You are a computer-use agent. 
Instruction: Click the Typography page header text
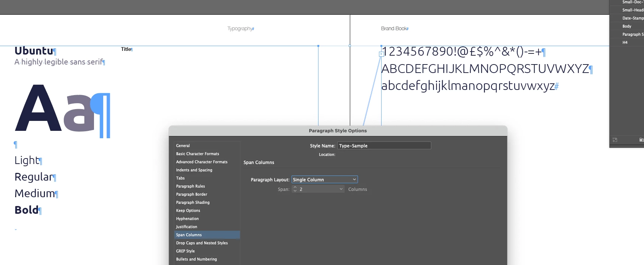point(240,28)
